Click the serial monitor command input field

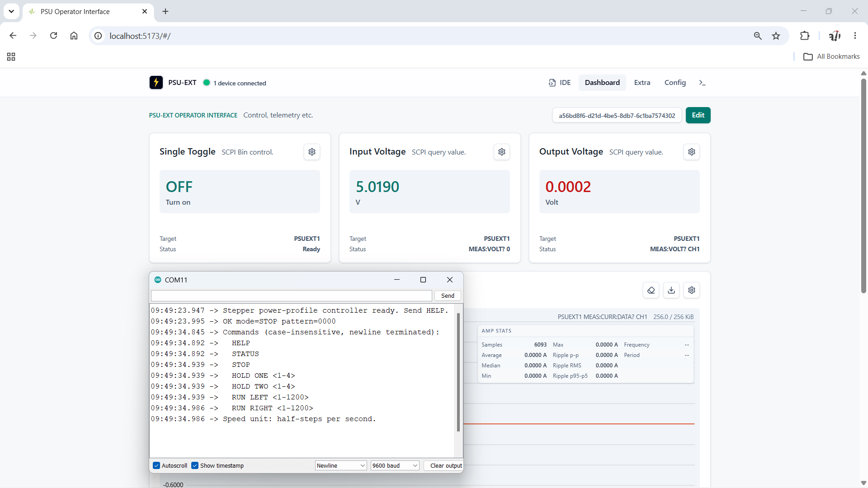click(x=292, y=296)
